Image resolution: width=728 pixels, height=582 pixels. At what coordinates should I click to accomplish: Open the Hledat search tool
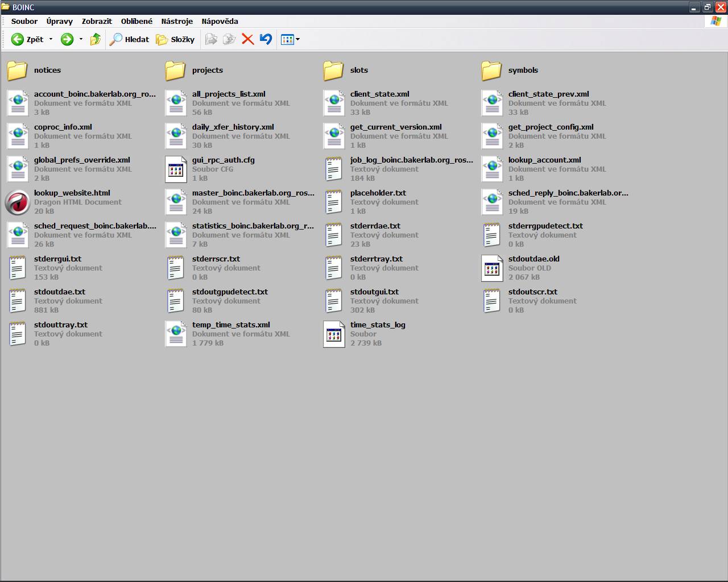click(129, 39)
